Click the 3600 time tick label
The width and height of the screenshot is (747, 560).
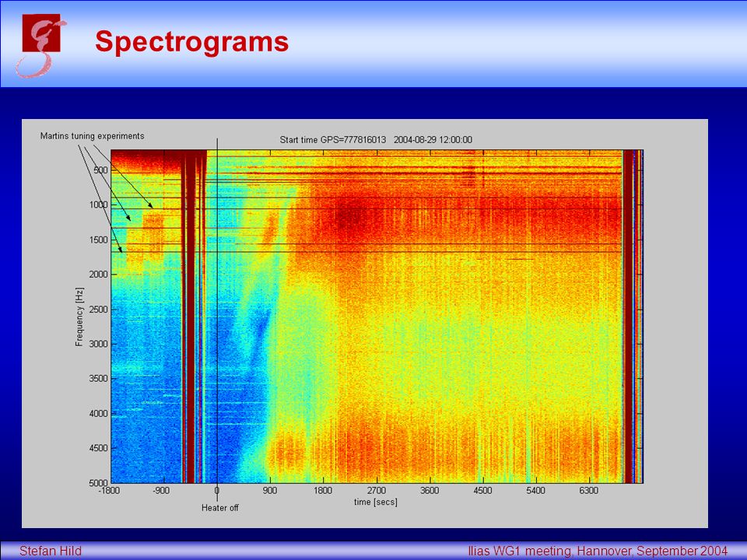[x=430, y=491]
